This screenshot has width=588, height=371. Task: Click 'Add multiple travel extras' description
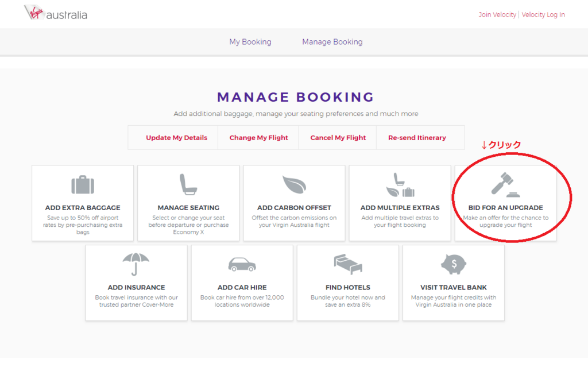[x=400, y=221]
